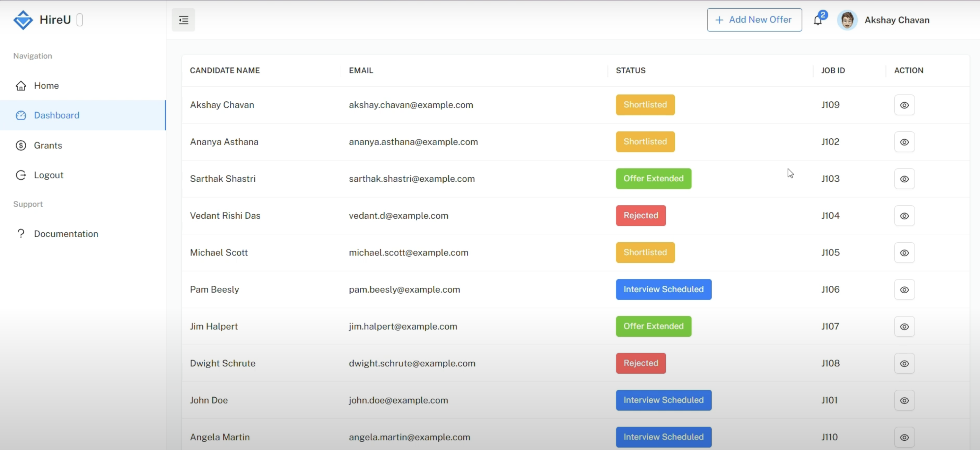Viewport: 980px width, 450px height.
Task: Open the Grants navigation item
Action: pos(48,145)
